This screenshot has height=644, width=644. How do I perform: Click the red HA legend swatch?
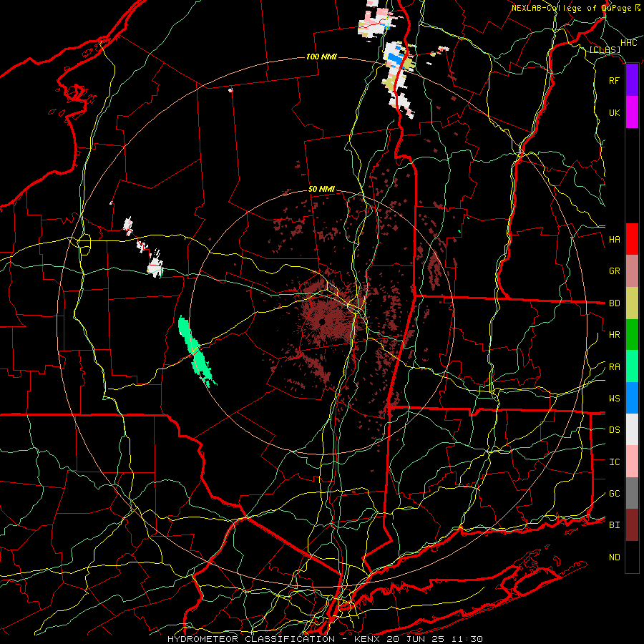click(x=632, y=239)
